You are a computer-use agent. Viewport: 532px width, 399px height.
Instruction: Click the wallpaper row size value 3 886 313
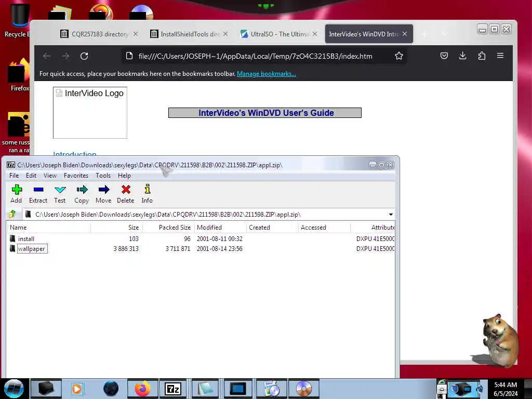click(x=126, y=249)
